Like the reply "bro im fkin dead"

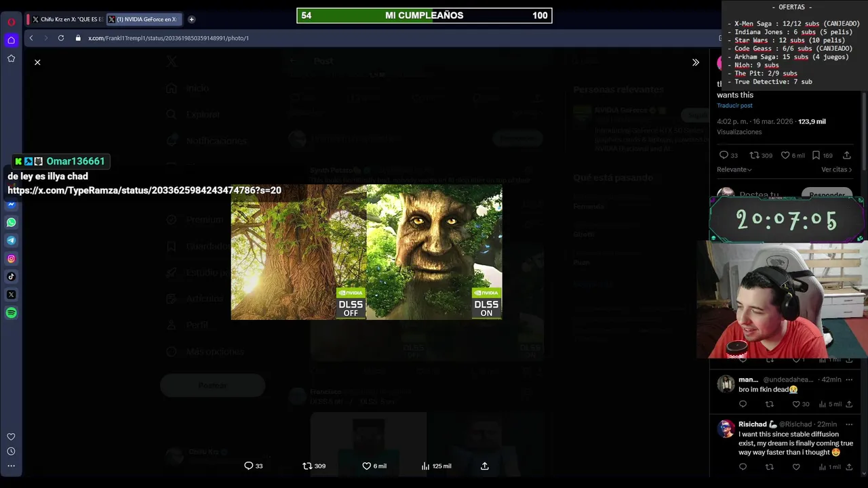pos(802,404)
